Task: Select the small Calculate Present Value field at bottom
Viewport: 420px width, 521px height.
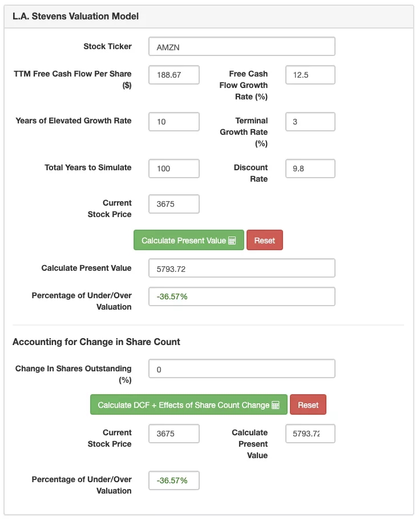Action: (310, 434)
